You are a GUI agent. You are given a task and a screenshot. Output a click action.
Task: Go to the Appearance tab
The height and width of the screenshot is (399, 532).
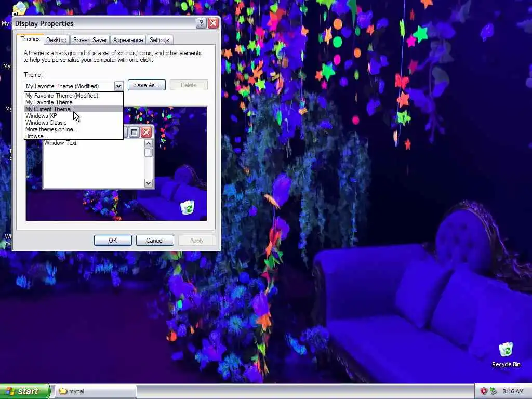(x=128, y=40)
